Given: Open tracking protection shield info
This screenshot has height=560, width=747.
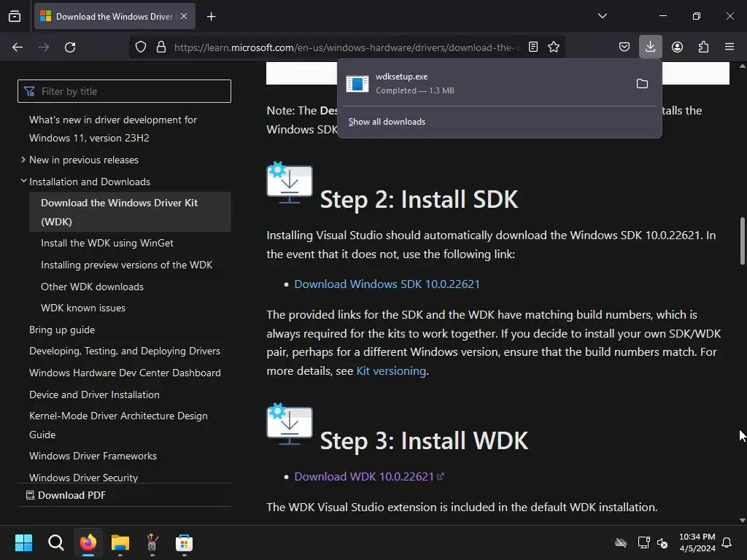Looking at the screenshot, I should pyautogui.click(x=141, y=47).
